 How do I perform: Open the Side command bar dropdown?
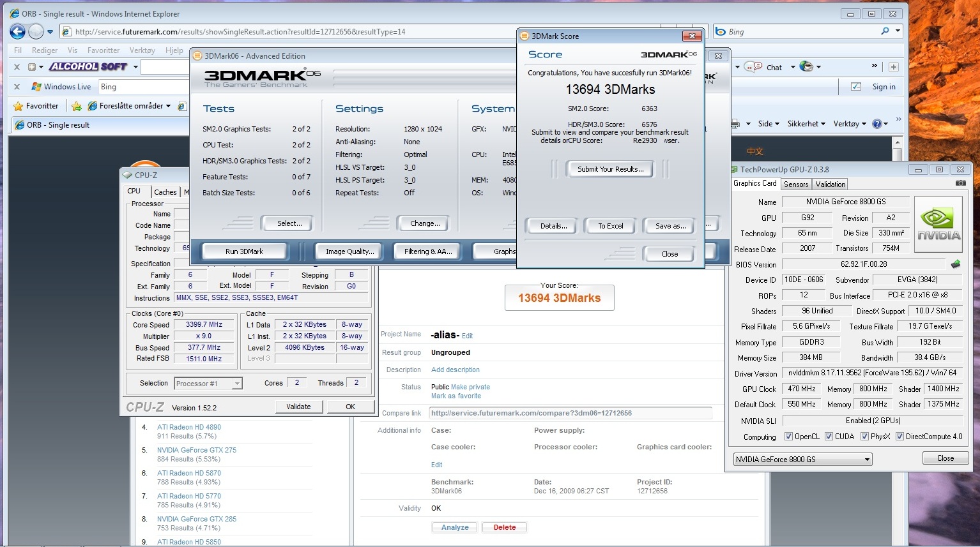tap(769, 124)
